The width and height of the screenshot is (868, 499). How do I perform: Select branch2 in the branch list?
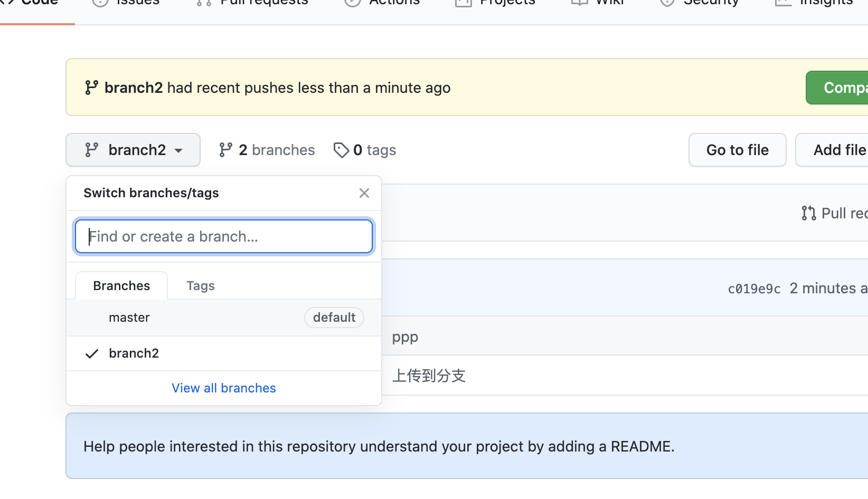coord(134,353)
